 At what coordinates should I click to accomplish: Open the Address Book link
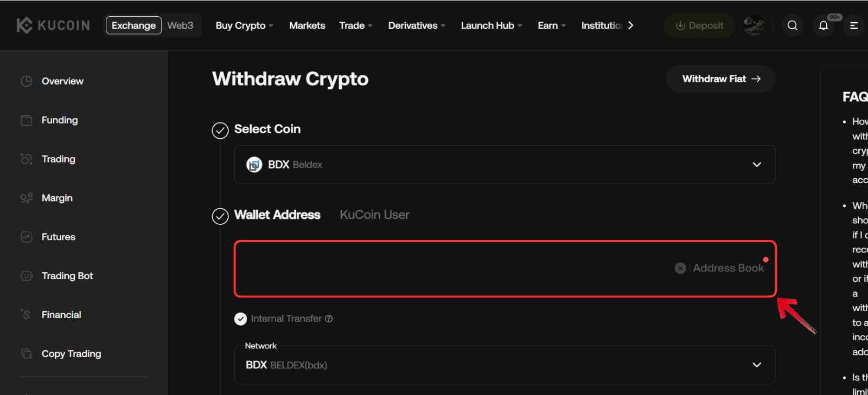[x=728, y=268]
